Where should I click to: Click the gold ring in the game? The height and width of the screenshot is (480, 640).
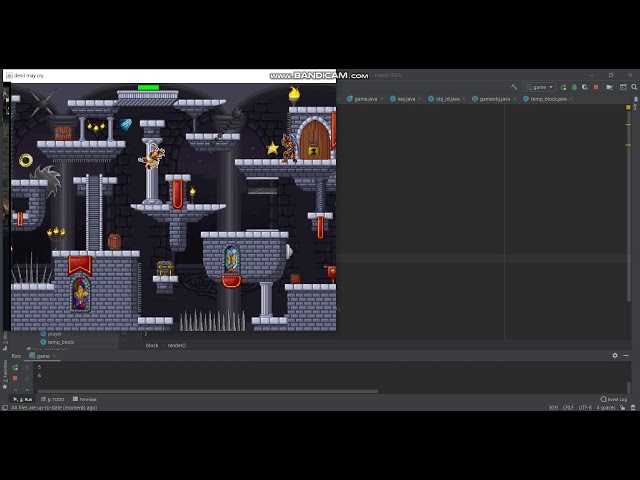[x=26, y=160]
